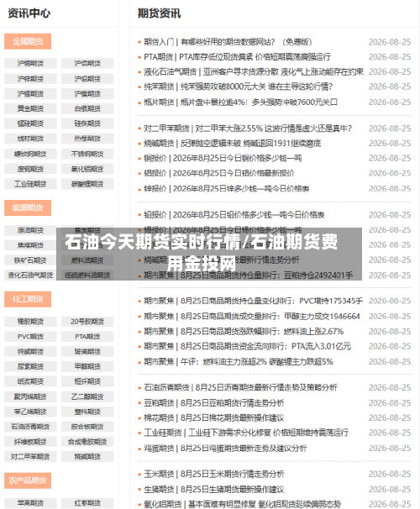
Task: Select 工业硅期货 in the sidebar
Action: click(x=30, y=184)
